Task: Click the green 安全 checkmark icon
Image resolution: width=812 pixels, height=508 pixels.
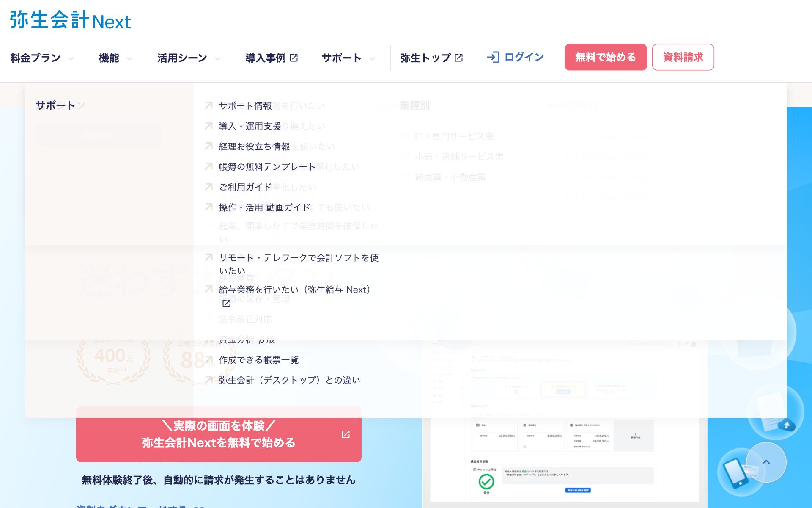Action: tap(486, 481)
